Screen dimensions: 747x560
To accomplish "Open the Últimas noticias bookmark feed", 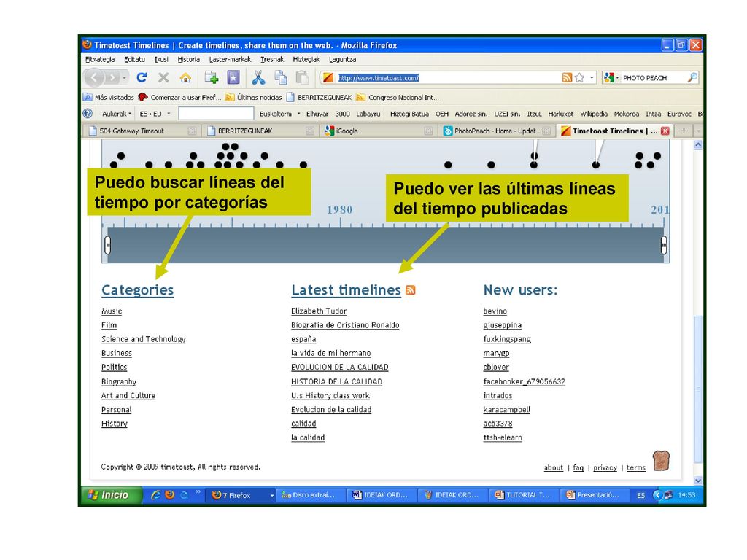I will [254, 97].
